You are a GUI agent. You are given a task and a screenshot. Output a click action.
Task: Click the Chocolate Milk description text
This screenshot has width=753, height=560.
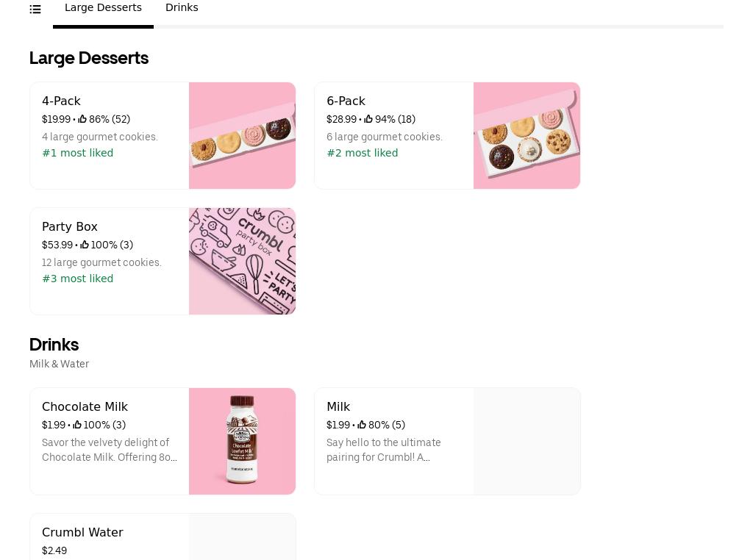pos(109,450)
